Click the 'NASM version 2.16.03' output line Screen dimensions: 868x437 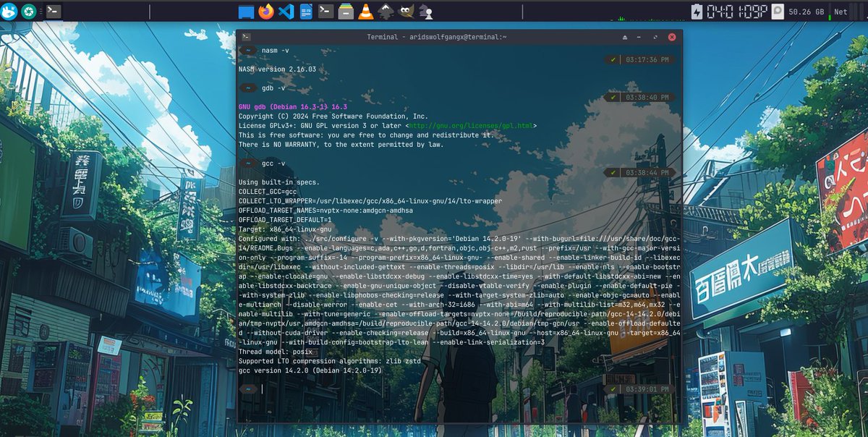pyautogui.click(x=277, y=69)
